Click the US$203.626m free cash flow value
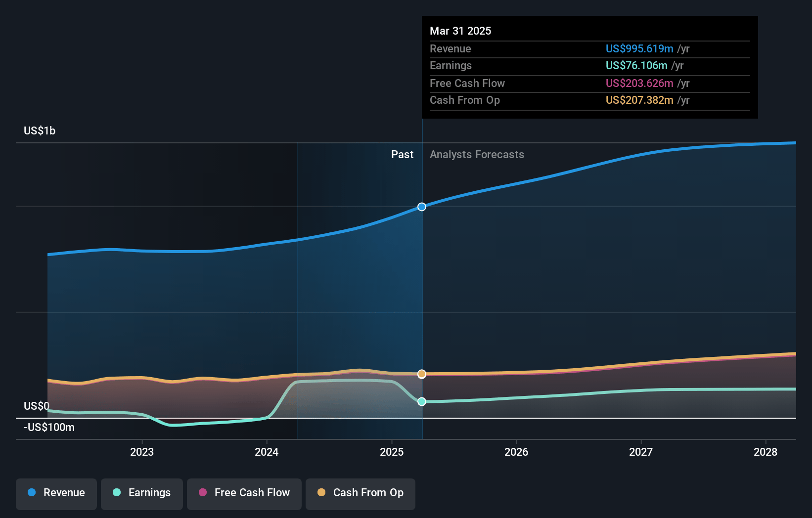This screenshot has height=518, width=812. click(639, 83)
